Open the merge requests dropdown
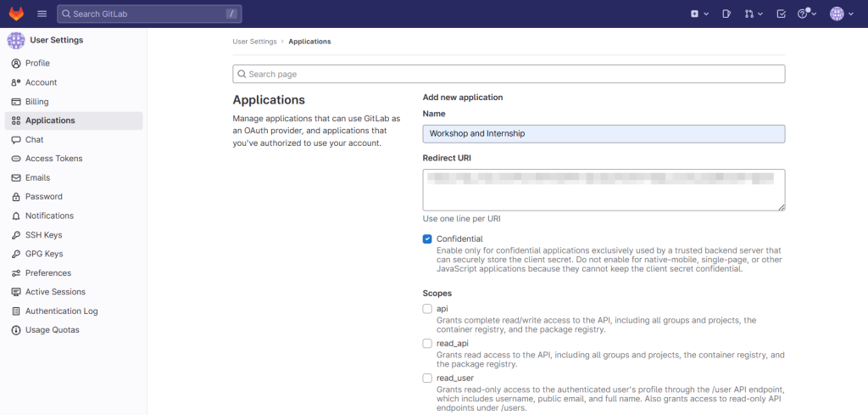868x415 pixels. click(x=754, y=14)
